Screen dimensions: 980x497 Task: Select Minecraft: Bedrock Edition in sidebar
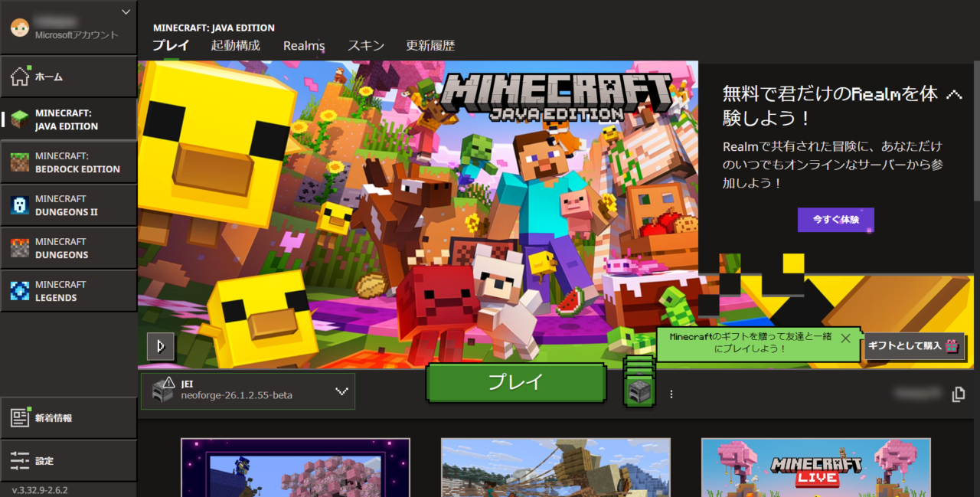point(68,162)
